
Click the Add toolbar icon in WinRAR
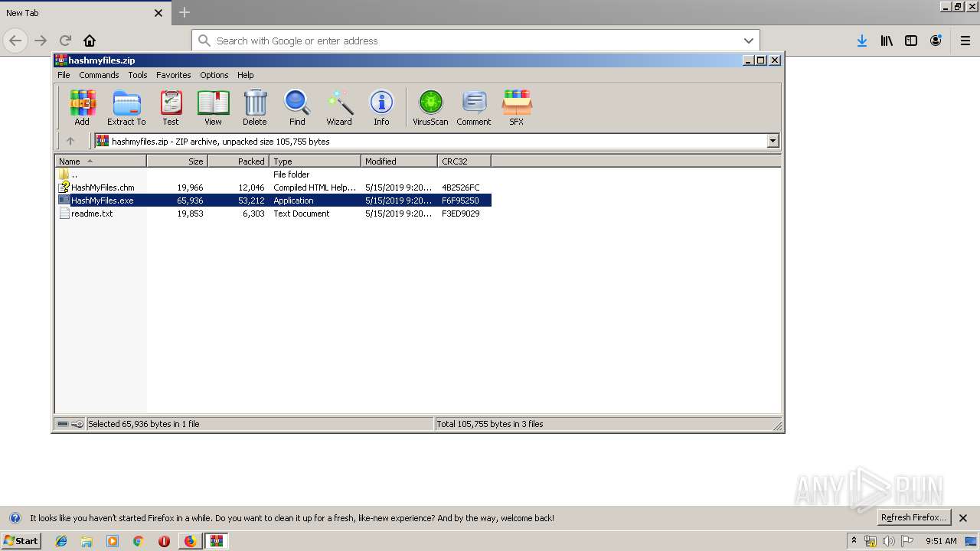click(82, 107)
